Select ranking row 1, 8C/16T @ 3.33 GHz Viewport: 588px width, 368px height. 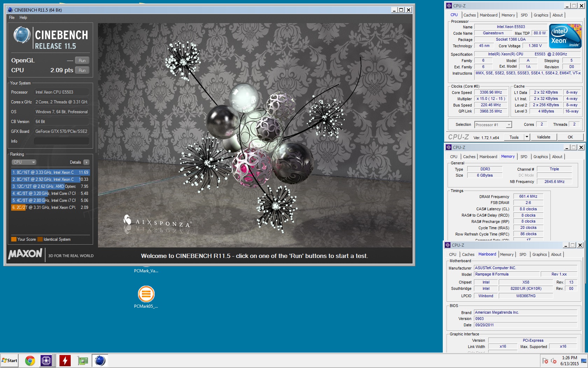pos(50,172)
